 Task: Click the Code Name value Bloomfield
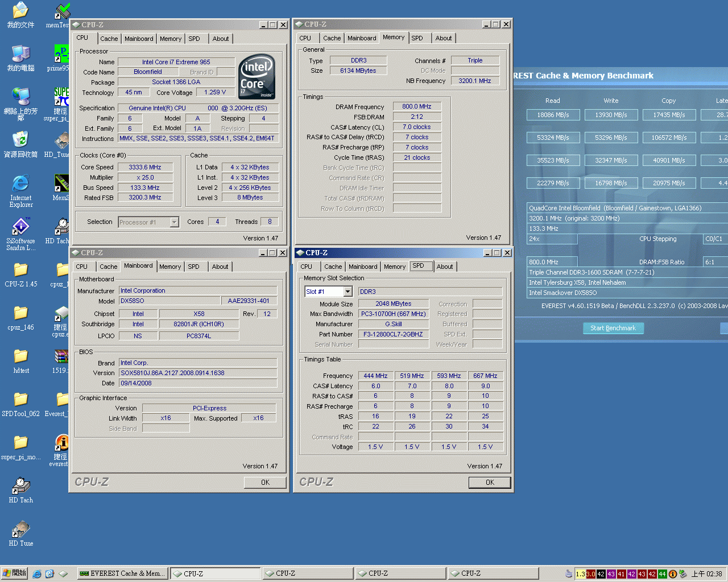click(148, 72)
